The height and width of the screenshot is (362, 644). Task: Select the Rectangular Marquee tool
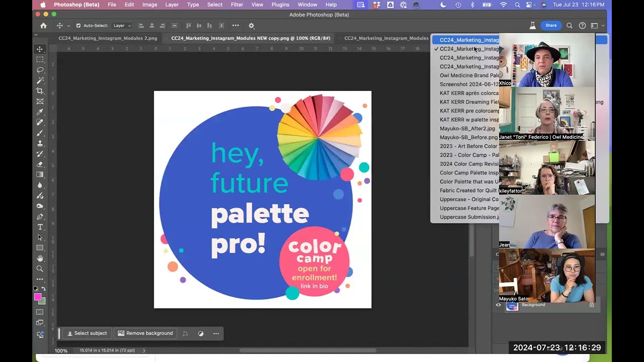[x=40, y=59]
